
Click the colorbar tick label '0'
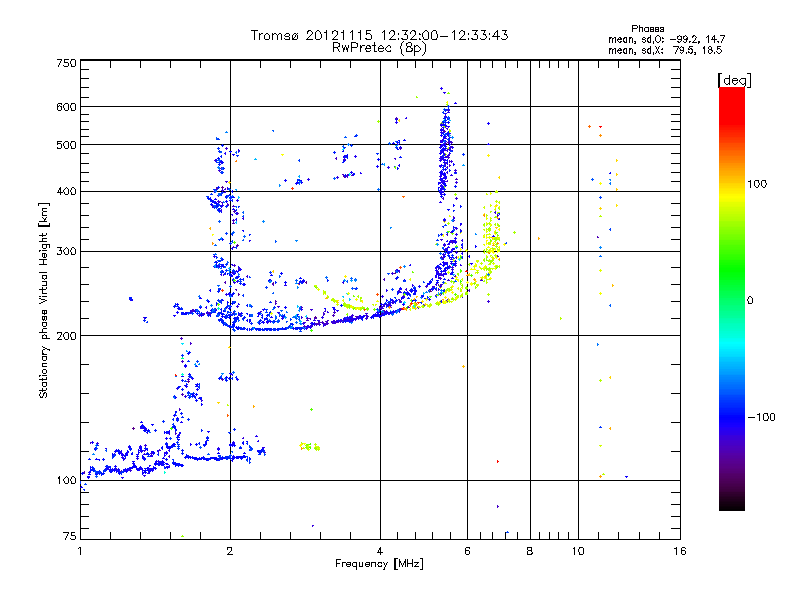(x=750, y=301)
